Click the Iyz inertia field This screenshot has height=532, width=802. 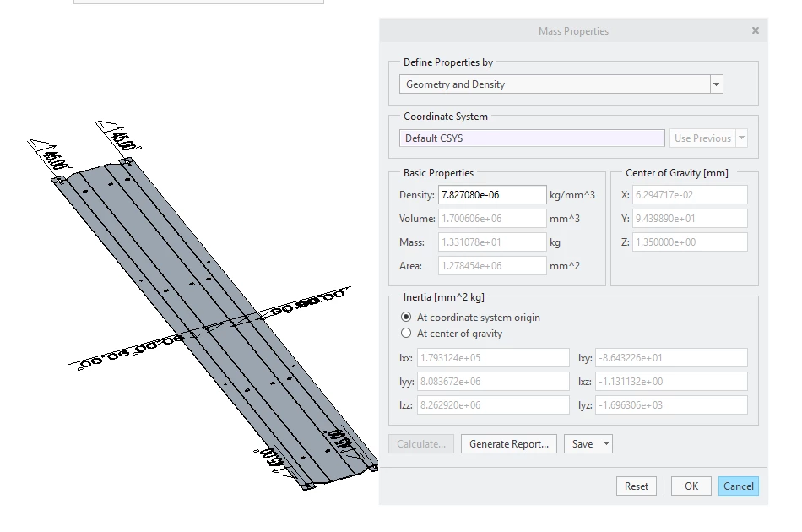tap(671, 404)
